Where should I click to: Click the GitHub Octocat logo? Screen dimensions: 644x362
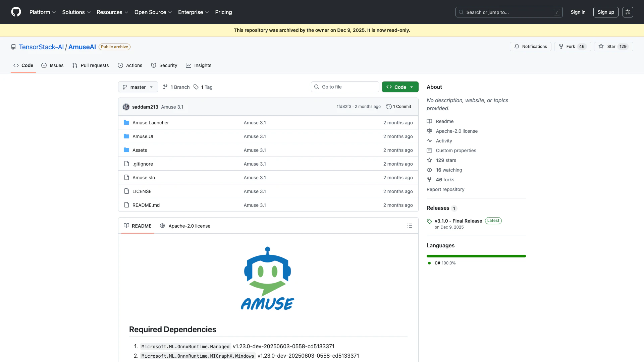[x=16, y=12]
